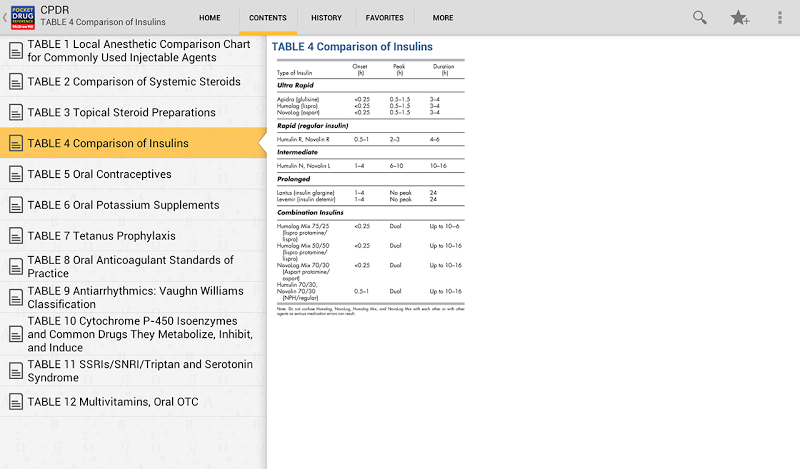Click the Novolog Mix 70/30 row
800x469 pixels.
[x=370, y=271]
